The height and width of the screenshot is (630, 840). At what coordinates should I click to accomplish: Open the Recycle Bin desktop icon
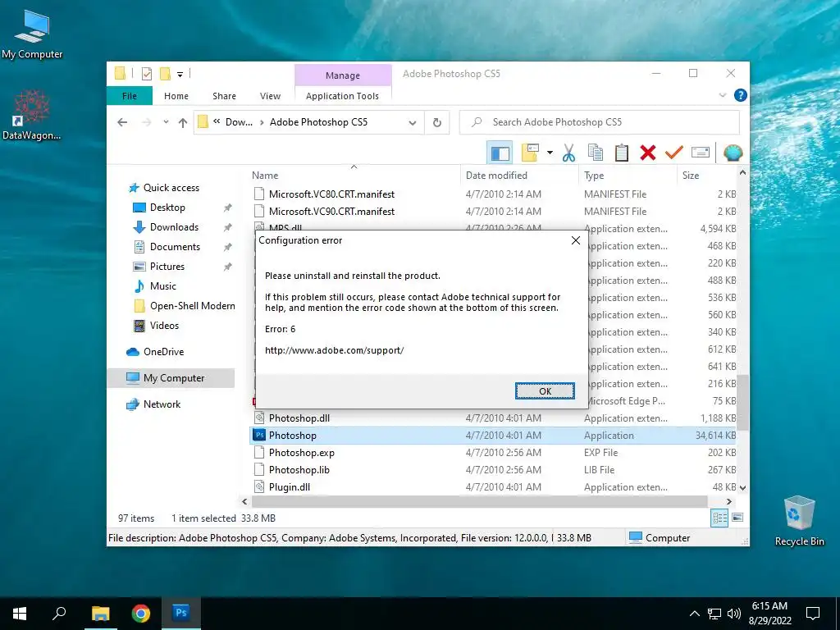coord(799,521)
